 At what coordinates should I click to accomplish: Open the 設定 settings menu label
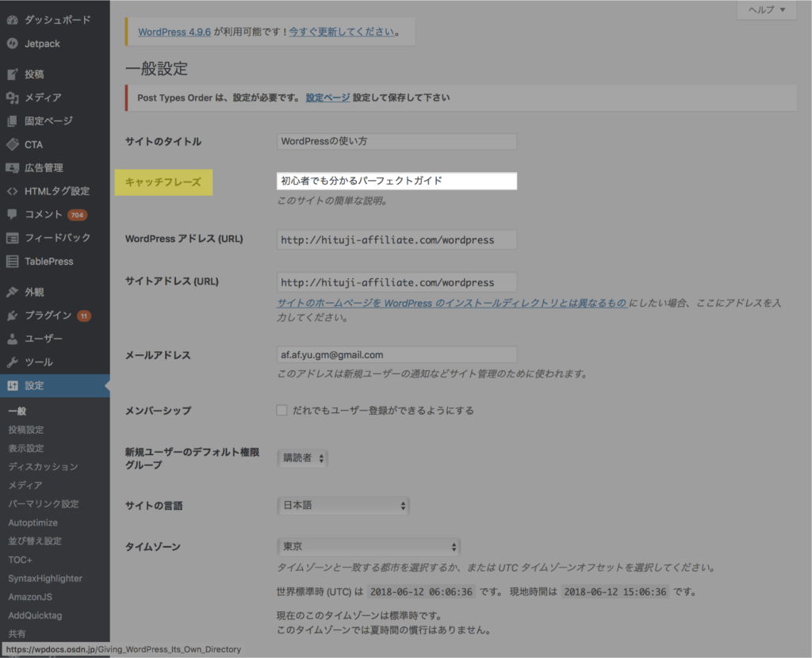point(34,386)
